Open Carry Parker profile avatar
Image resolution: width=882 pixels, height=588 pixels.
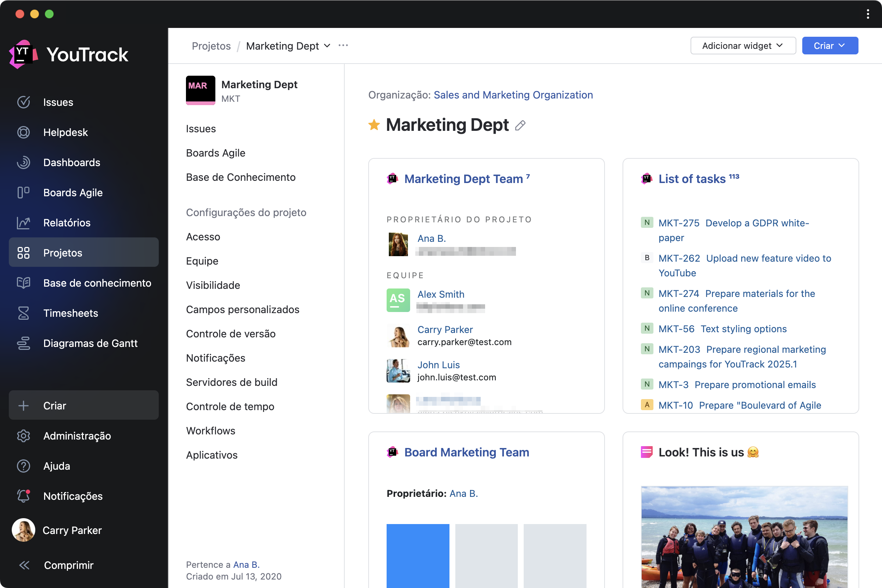pyautogui.click(x=23, y=530)
